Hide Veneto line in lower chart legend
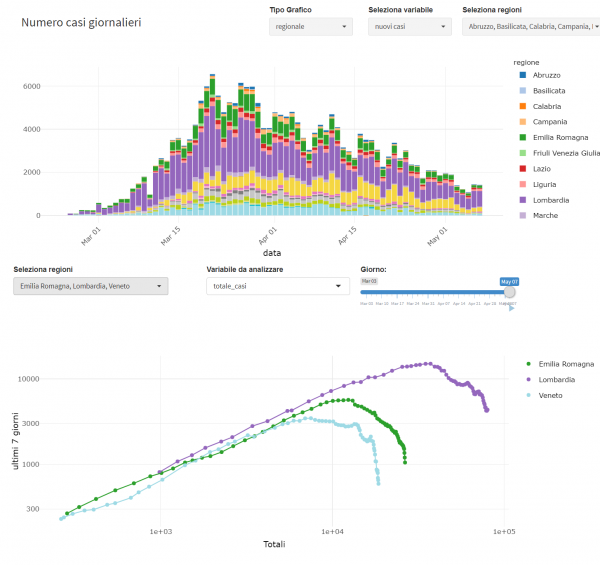This screenshot has width=600, height=565. pyautogui.click(x=551, y=395)
